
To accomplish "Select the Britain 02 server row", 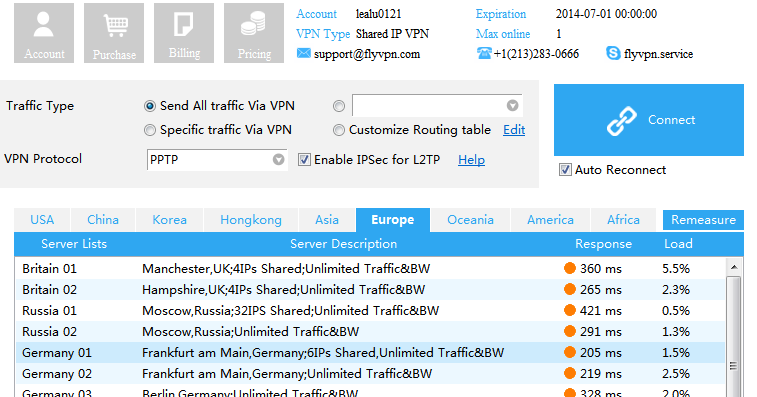I will point(370,289).
